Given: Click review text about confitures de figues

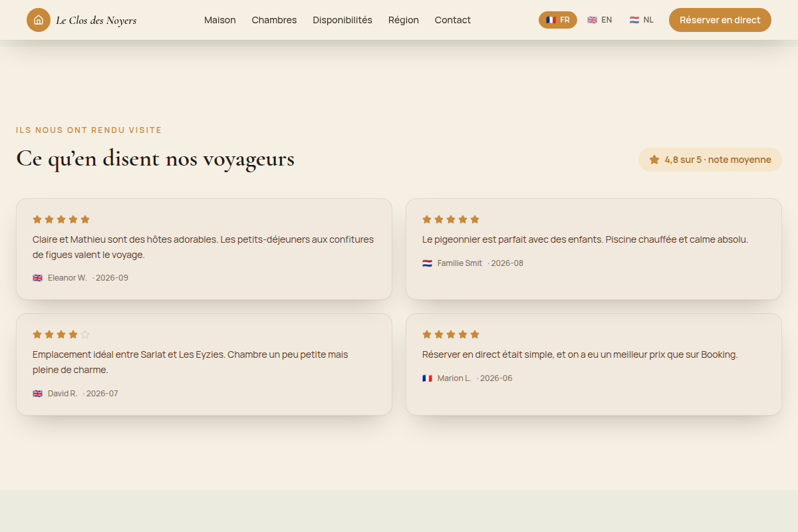Looking at the screenshot, I should [x=203, y=247].
